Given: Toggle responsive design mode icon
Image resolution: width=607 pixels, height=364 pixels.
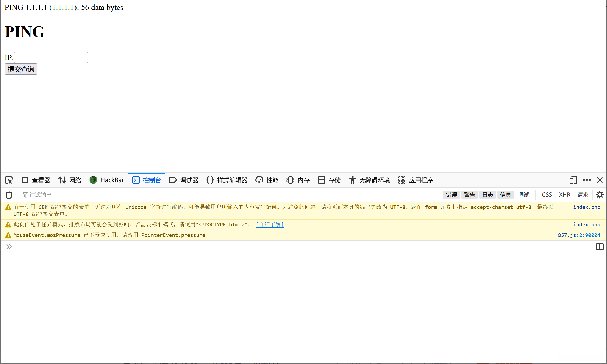Looking at the screenshot, I should pyautogui.click(x=573, y=180).
